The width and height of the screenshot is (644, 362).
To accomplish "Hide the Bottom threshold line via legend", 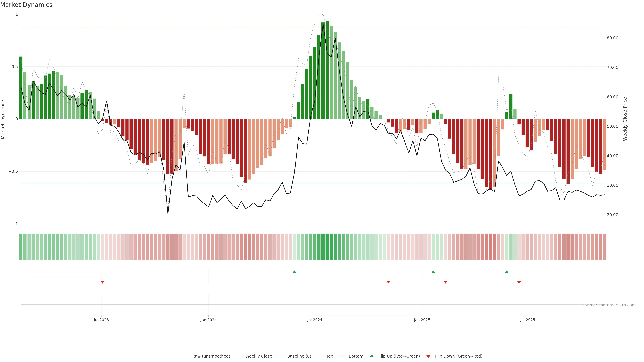I will pos(356,356).
